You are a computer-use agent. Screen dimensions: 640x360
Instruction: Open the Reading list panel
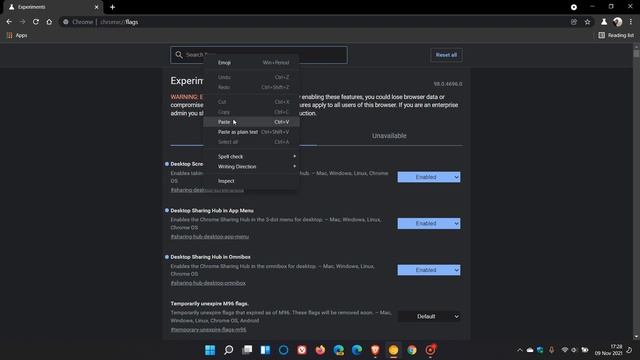(616, 36)
